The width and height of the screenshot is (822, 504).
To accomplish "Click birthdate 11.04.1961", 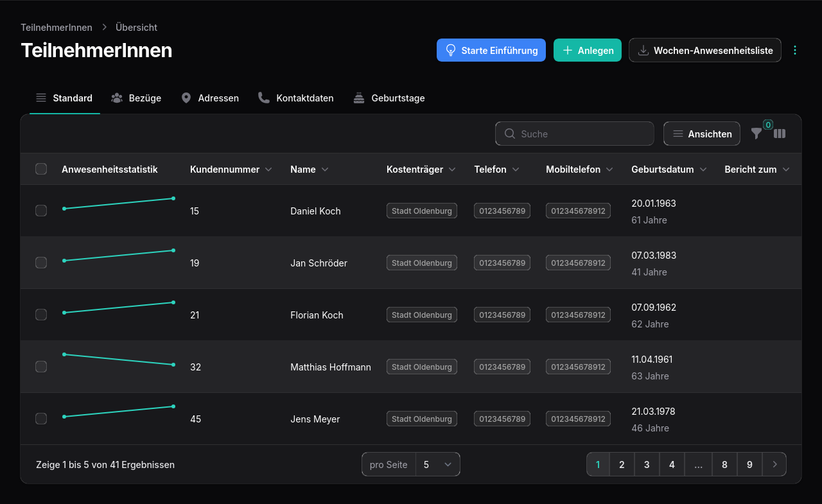I will coord(652,359).
